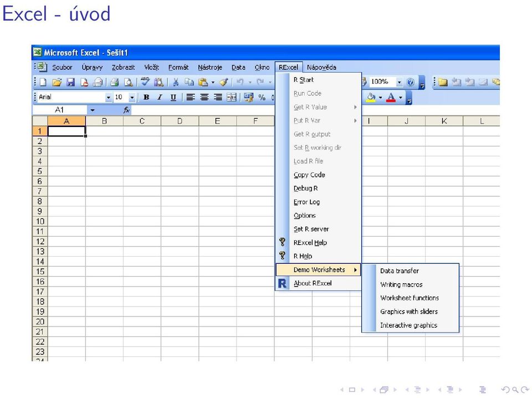Save the workbook with the floppy disk icon

pos(70,82)
